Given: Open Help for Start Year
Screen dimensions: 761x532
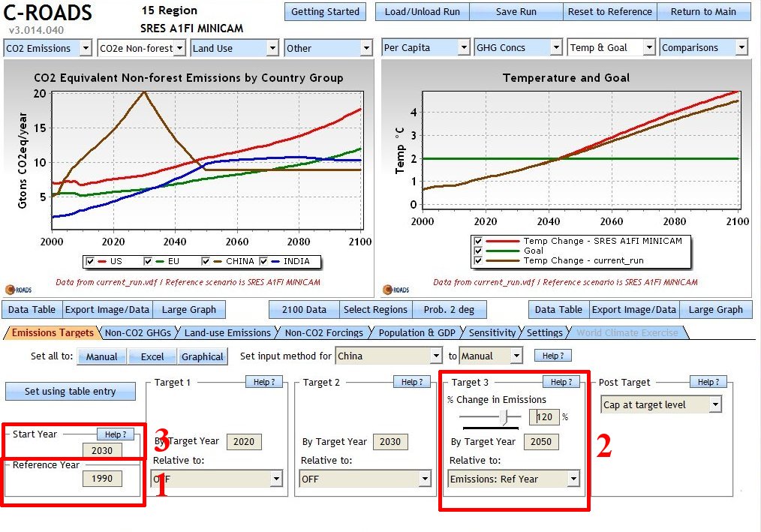Looking at the screenshot, I should [x=116, y=434].
